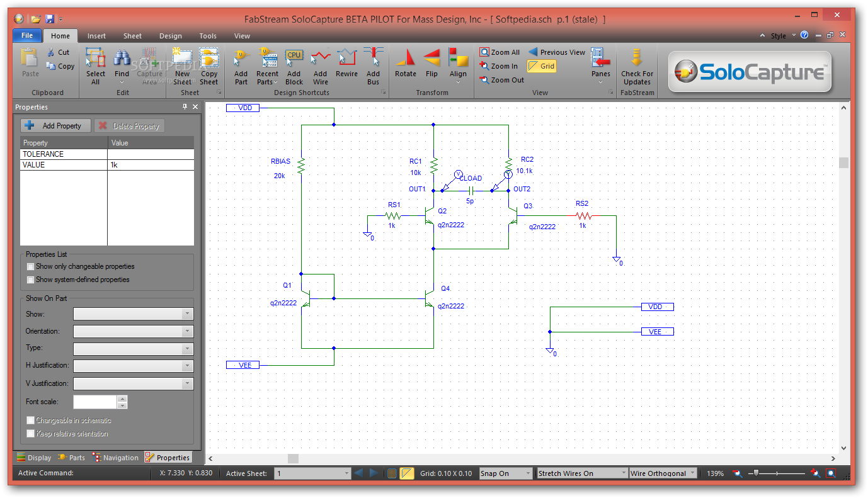Image resolution: width=868 pixels, height=498 pixels.
Task: Click the Rotate transform icon
Action: 406,58
